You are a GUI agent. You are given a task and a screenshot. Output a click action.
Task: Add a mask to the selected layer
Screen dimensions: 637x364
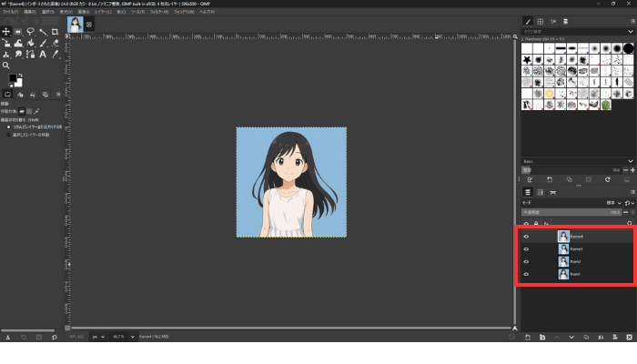click(x=615, y=338)
